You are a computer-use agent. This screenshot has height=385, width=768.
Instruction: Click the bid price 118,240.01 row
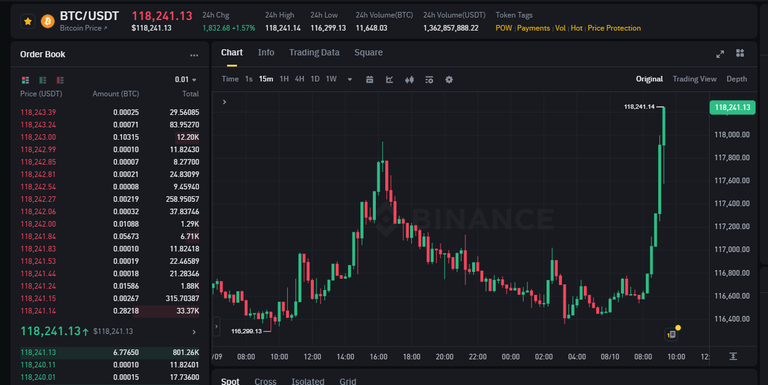click(109, 377)
